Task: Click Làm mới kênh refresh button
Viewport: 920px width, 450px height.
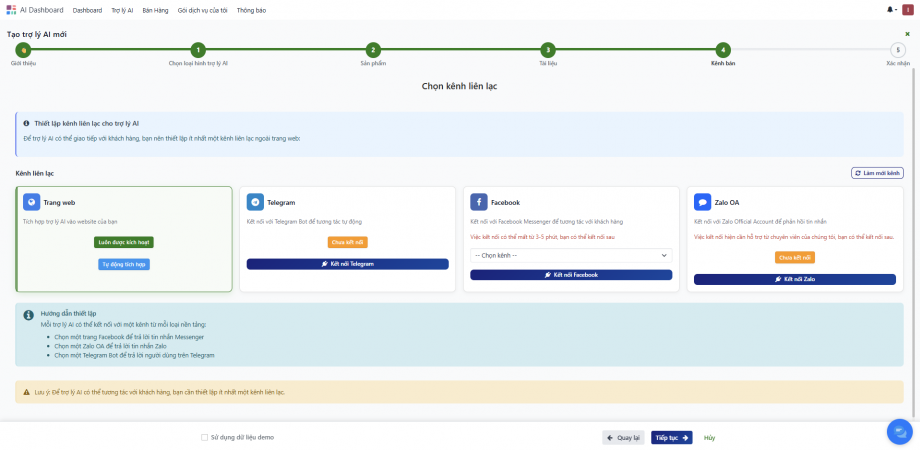Action: (x=877, y=173)
